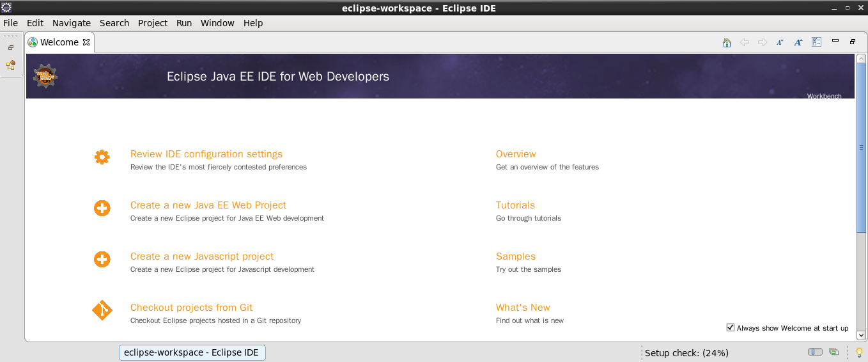
Task: Click the Eclipse icon in the title bar
Action: click(6, 8)
